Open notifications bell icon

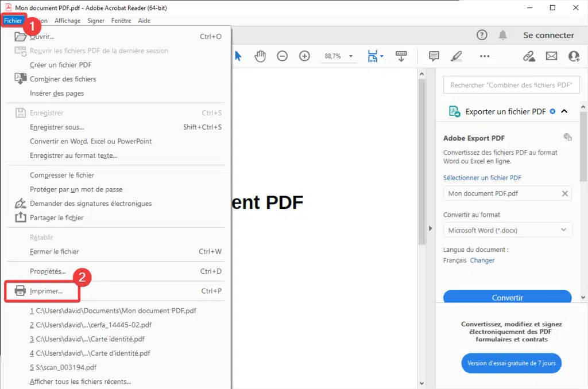click(502, 35)
